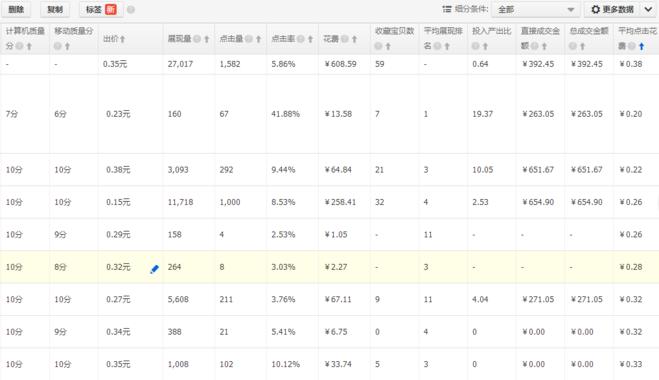Open help circle for 计算机质量分 column

click(x=19, y=46)
